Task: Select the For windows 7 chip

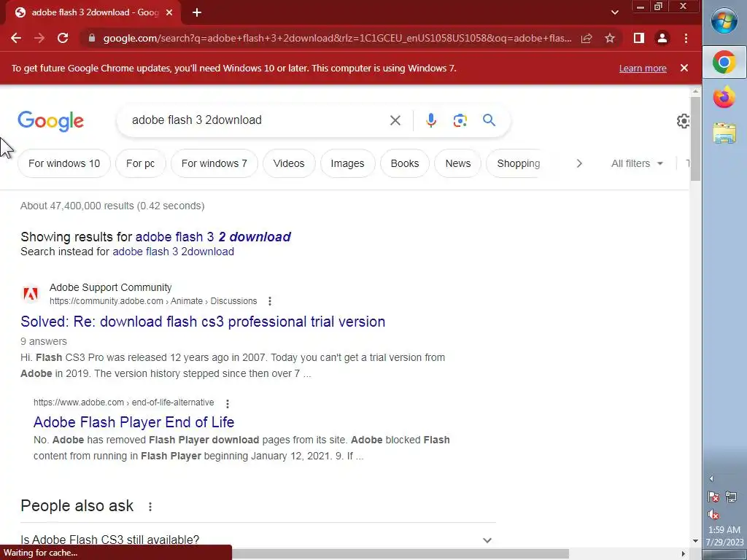Action: point(214,163)
